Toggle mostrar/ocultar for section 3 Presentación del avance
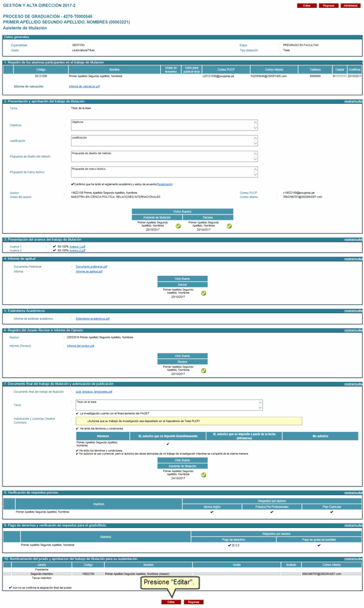 point(353,240)
